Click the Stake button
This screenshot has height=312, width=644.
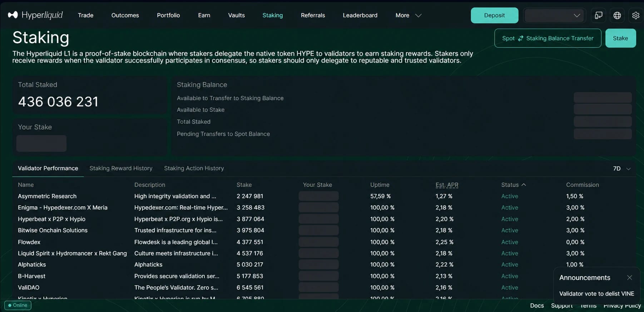pos(620,38)
